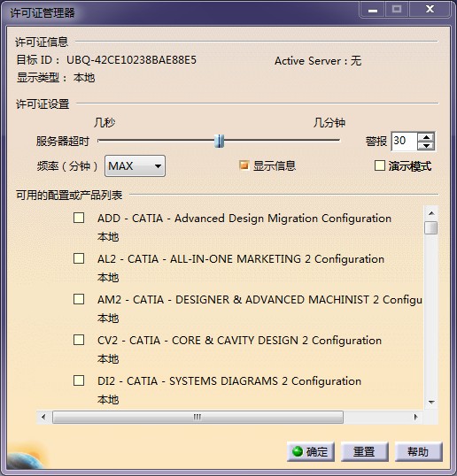Image resolution: width=457 pixels, height=476 pixels.
Task: Decrease the 警报 value with down arrow
Action: tap(426, 146)
